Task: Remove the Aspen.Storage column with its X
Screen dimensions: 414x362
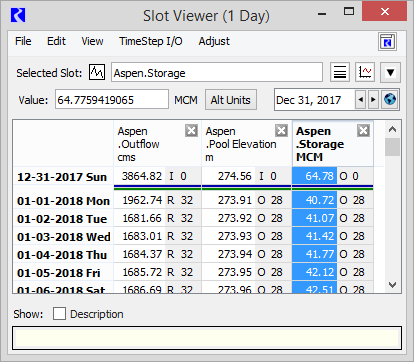Action: (x=363, y=131)
